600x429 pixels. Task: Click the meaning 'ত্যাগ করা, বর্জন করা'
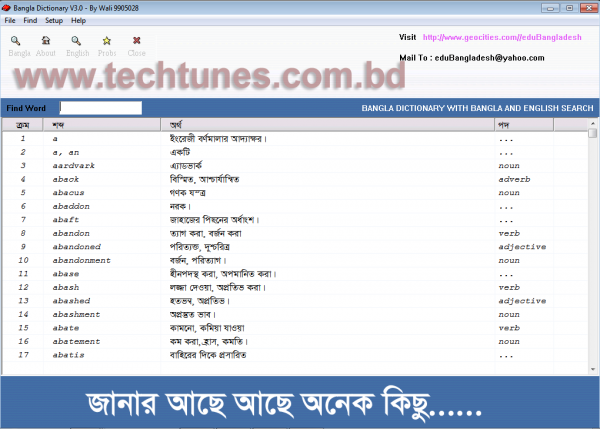point(205,233)
